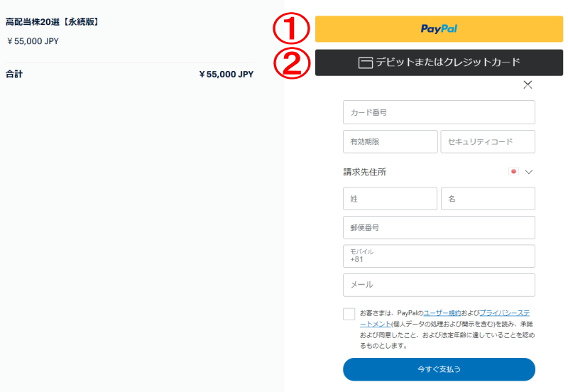Viewport: 568px width, 392px height.
Task: Click the モバイル +81 phone field
Action: click(x=439, y=256)
